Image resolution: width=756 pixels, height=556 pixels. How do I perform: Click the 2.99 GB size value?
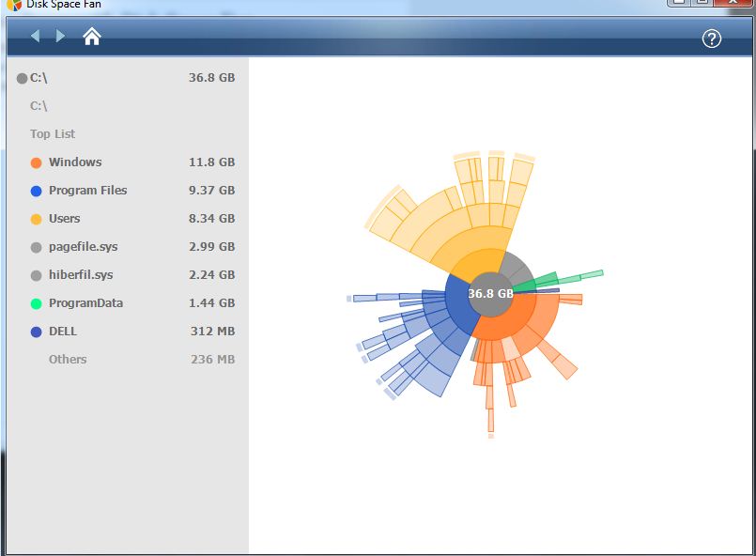pyautogui.click(x=211, y=247)
